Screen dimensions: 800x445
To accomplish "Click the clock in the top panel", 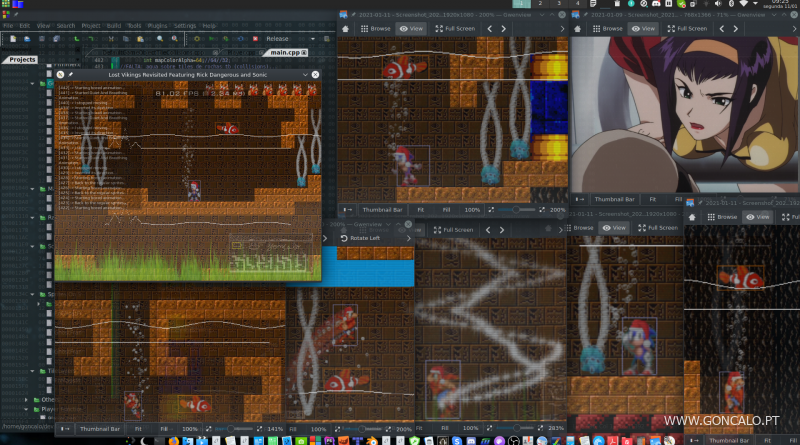I will [781, 4].
